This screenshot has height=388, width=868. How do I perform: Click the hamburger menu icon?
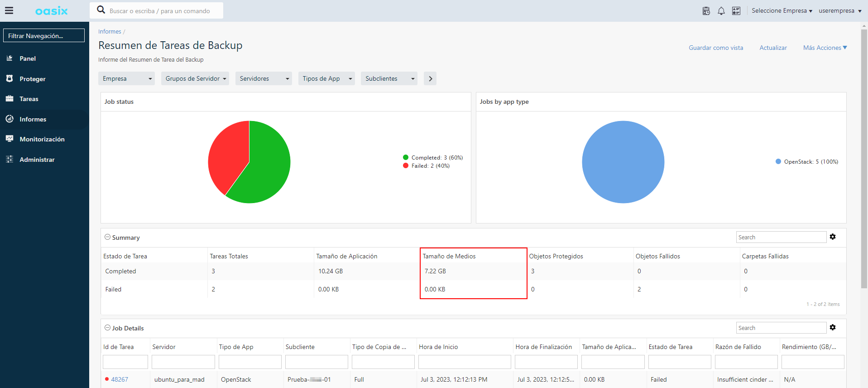click(x=9, y=11)
